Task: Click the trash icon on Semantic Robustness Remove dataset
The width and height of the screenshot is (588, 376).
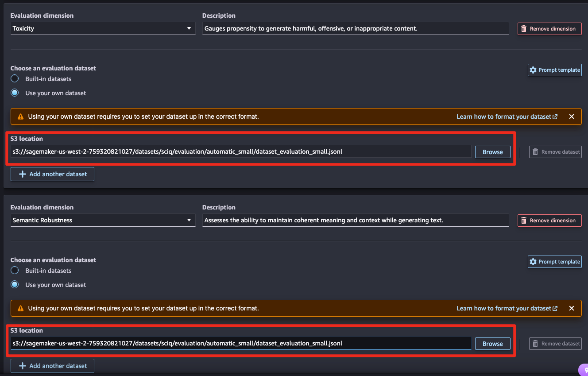Action: [535, 344]
